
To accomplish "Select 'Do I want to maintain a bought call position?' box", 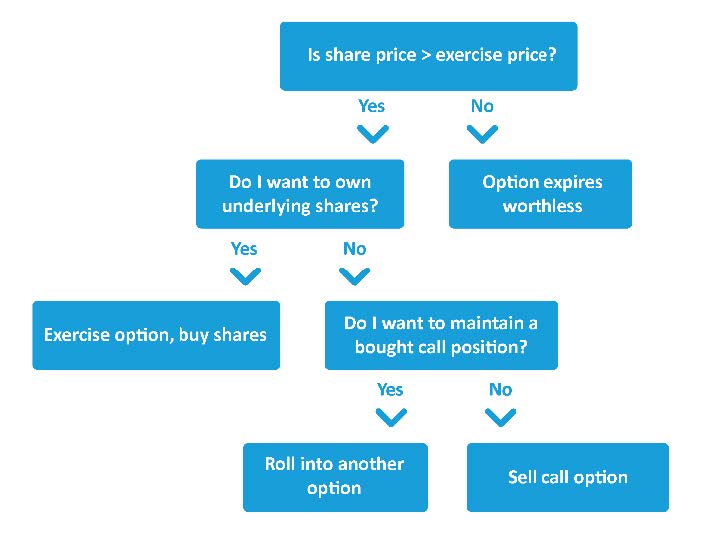I will click(441, 335).
